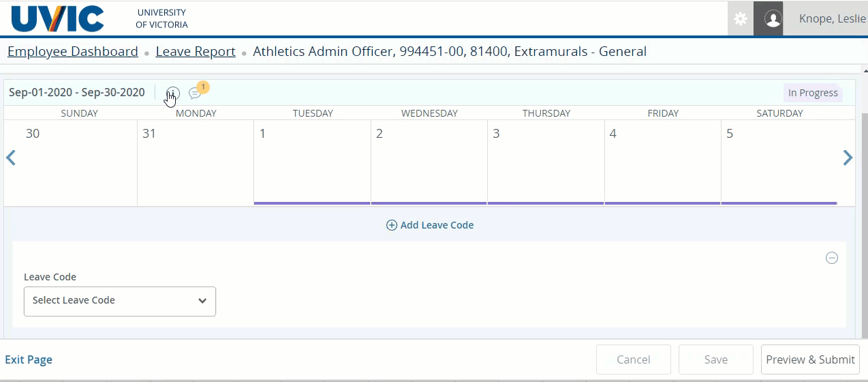Click Exit Page link
868x382 pixels.
[x=29, y=359]
